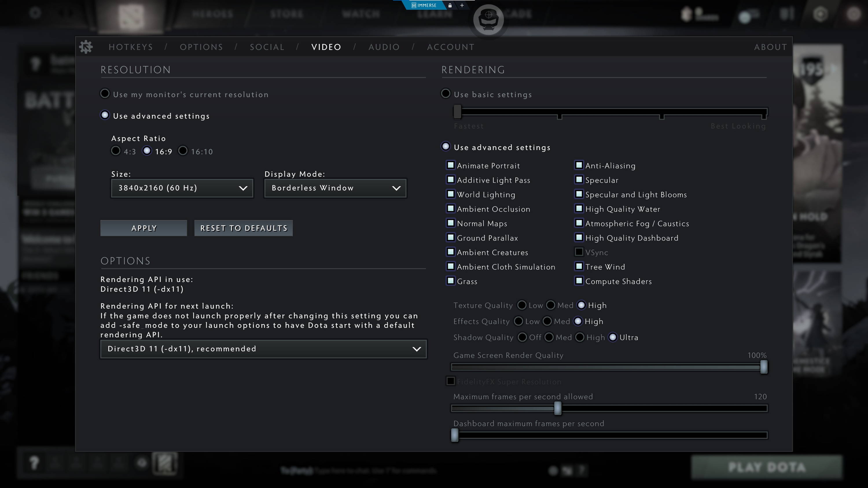Set Effects Quality to Med
Viewport: 868px width, 488px height.
click(547, 321)
